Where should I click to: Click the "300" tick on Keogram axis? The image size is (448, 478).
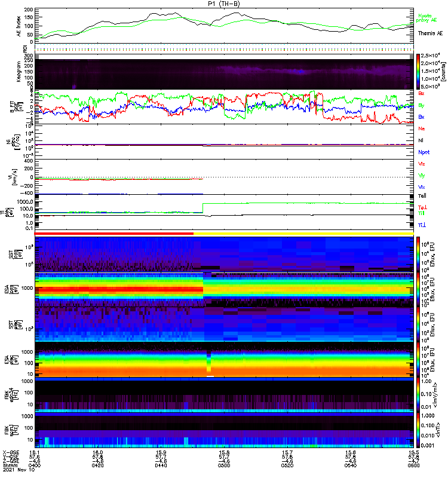[x=29, y=56]
